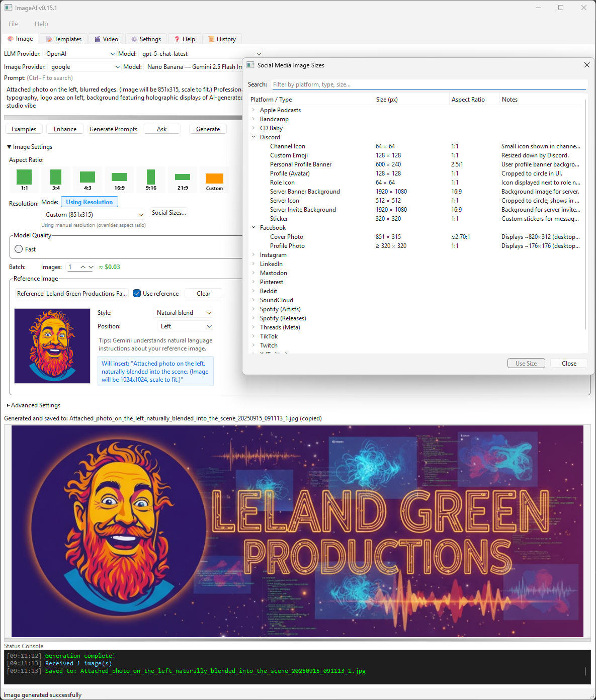Click the Video tab clapperboard icon

pyautogui.click(x=98, y=39)
